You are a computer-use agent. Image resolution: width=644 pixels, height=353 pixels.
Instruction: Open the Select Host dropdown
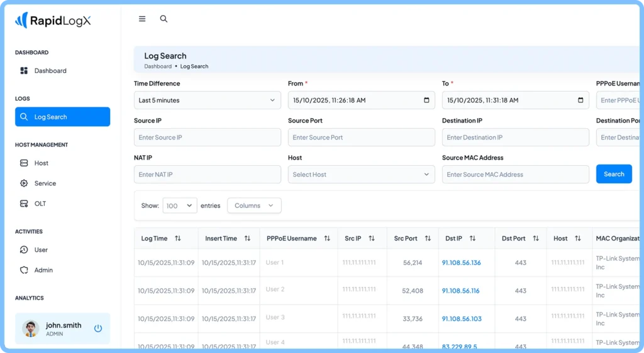coord(361,175)
